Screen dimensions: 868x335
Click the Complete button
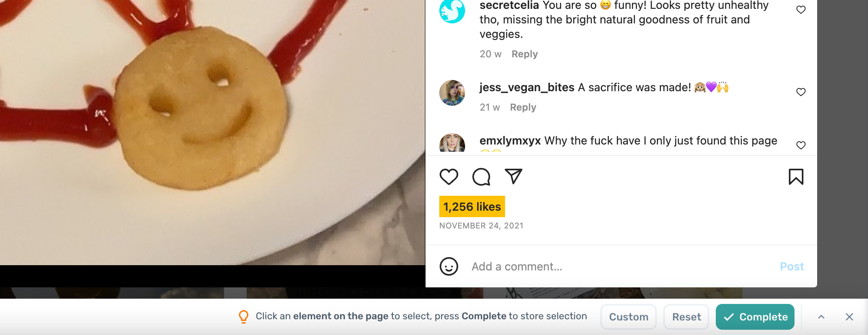click(x=755, y=317)
